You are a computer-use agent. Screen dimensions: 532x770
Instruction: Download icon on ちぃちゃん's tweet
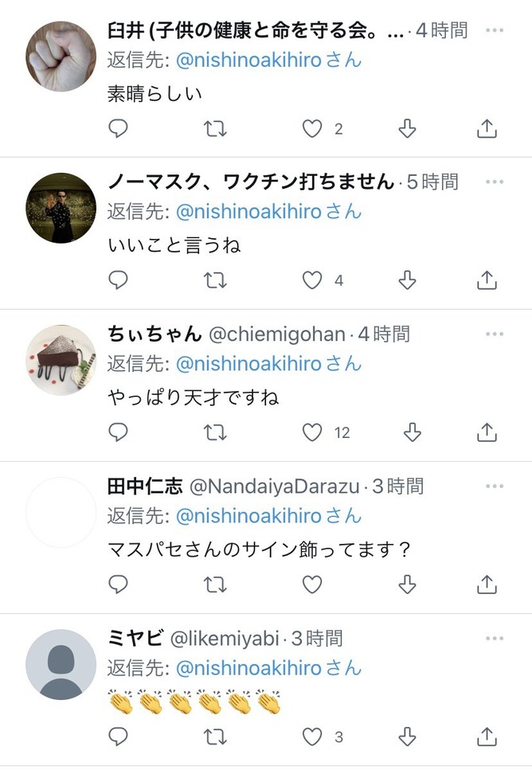(x=412, y=432)
